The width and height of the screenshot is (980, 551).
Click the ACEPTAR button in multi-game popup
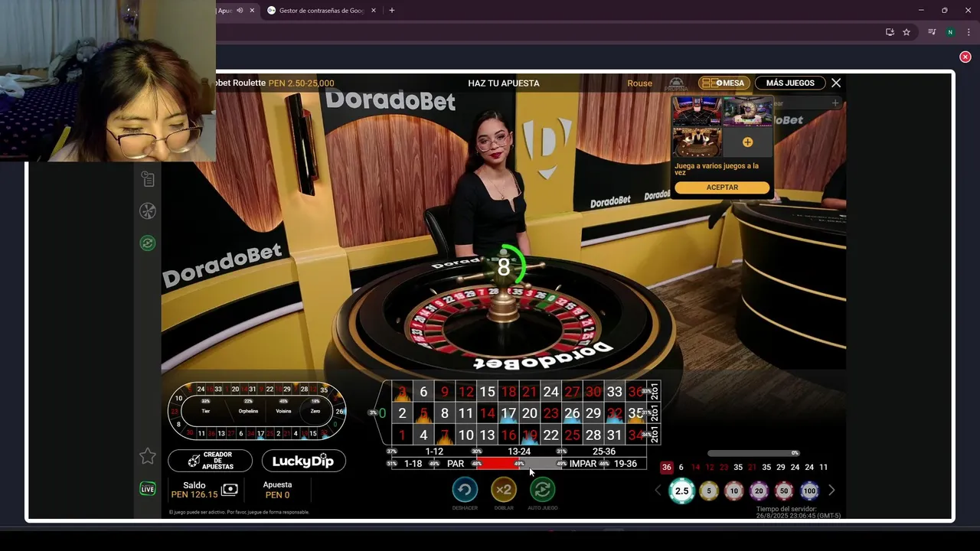(x=722, y=187)
